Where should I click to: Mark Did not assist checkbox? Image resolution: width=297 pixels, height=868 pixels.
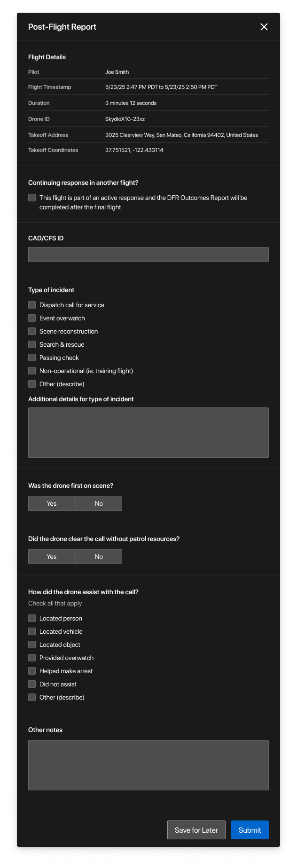(32, 684)
